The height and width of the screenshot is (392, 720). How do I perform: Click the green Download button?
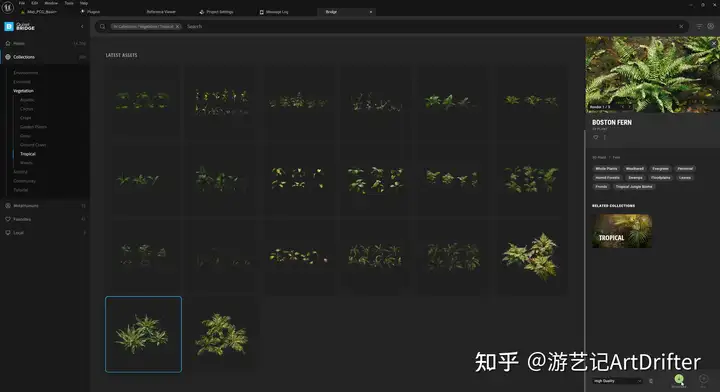coord(679,379)
